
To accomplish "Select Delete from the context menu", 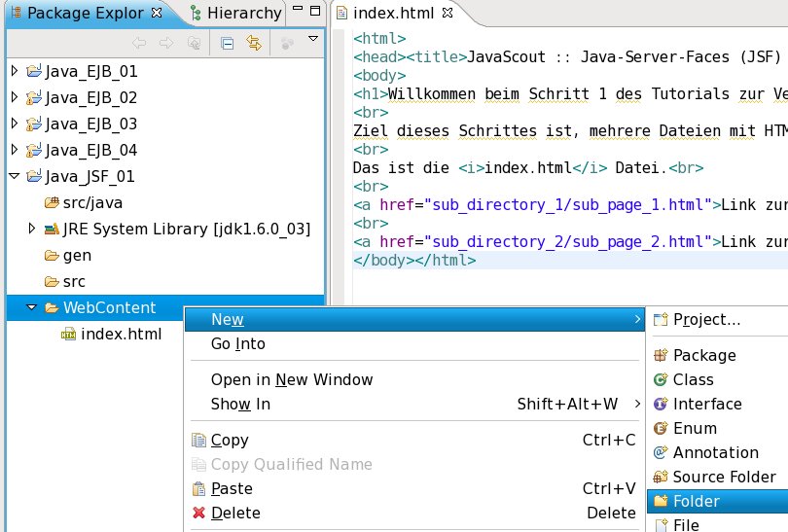I will click(235, 513).
